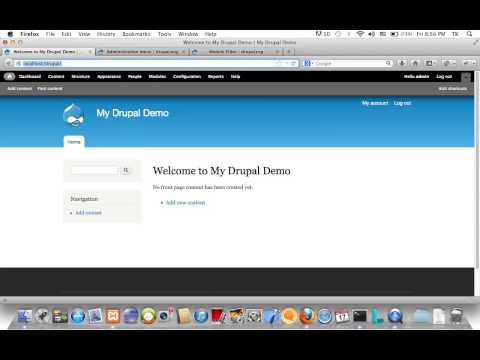This screenshot has height=360, width=480.
Task: Click the battery status icon
Action: 394,34
